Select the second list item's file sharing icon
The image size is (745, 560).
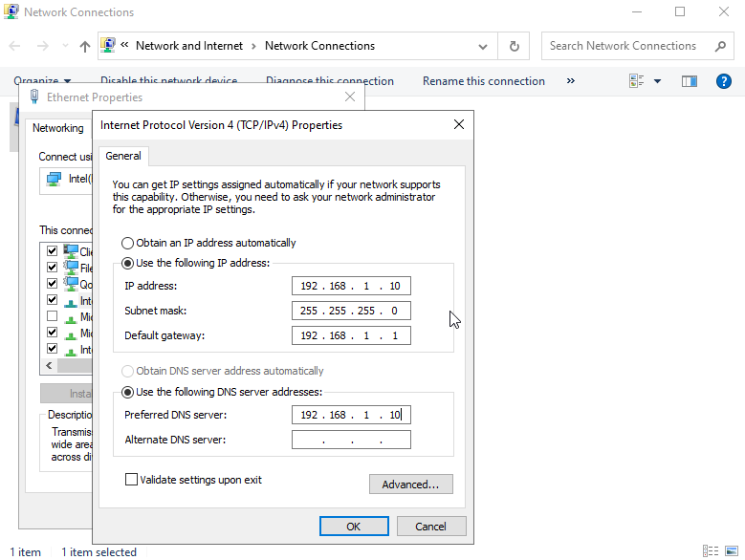point(71,268)
